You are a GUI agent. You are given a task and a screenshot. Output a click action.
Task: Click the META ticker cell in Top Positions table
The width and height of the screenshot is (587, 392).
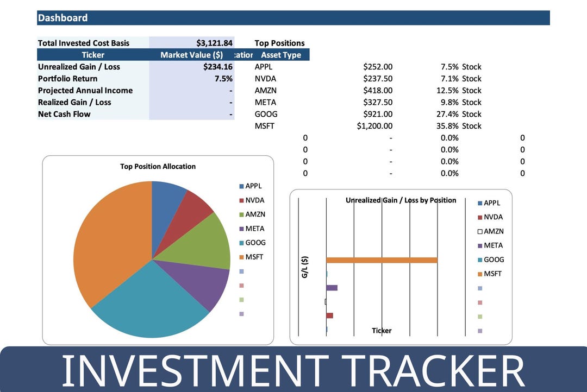265,103
